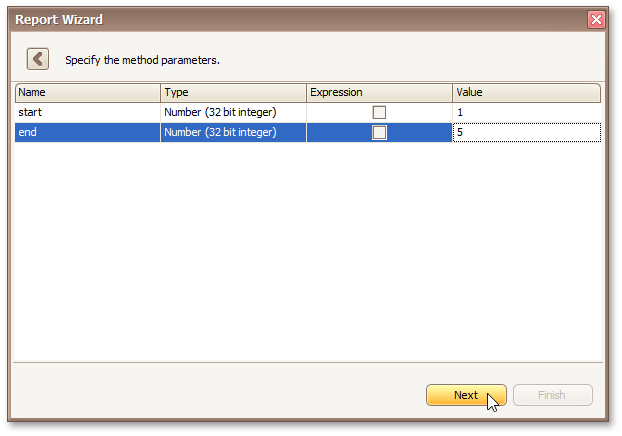Focus the Value field containing 5
The height and width of the screenshot is (436, 622).
click(x=526, y=132)
